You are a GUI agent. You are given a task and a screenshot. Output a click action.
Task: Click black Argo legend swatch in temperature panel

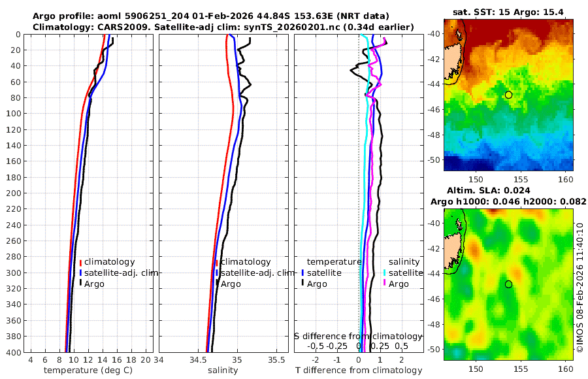click(80, 284)
